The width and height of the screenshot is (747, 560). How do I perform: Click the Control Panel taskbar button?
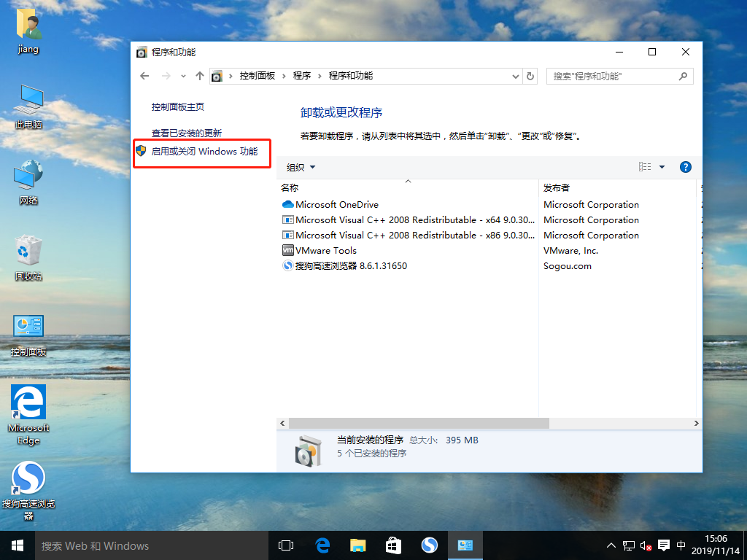point(465,545)
